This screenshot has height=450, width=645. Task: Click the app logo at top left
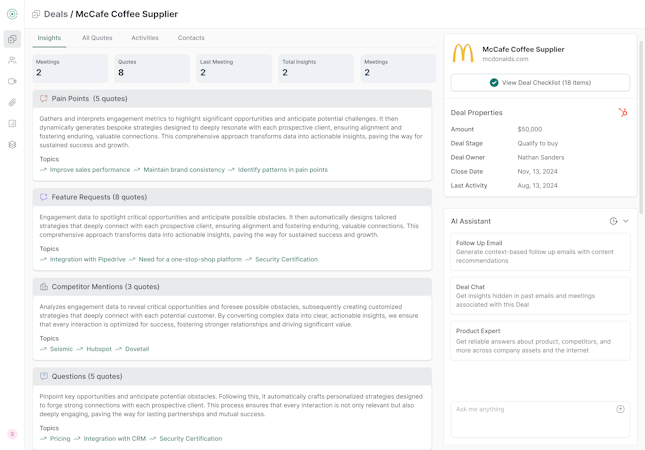[12, 14]
